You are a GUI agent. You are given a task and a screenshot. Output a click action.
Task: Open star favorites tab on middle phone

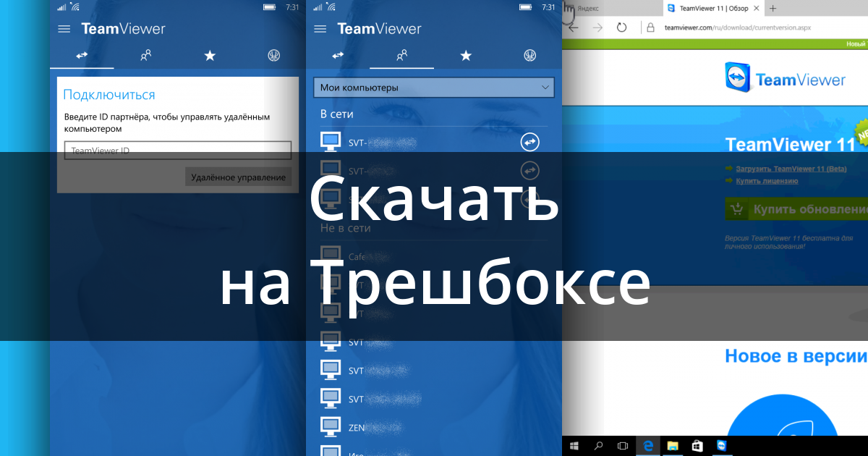point(466,55)
